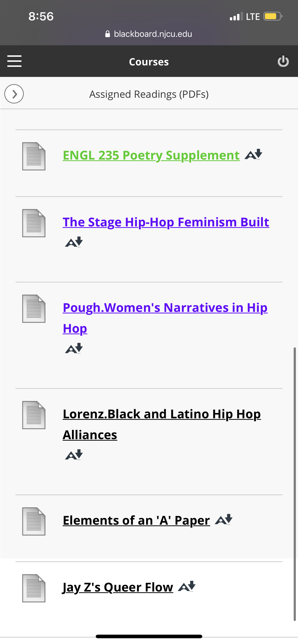Open ENGL 235 Poetry Supplement link

151,155
